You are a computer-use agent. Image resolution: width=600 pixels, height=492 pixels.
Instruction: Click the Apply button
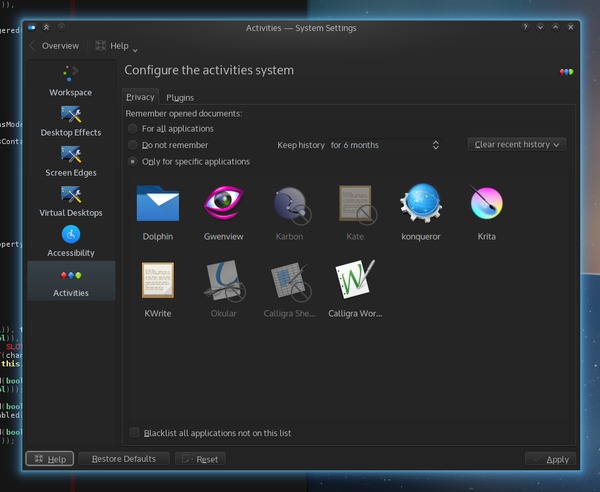550,459
